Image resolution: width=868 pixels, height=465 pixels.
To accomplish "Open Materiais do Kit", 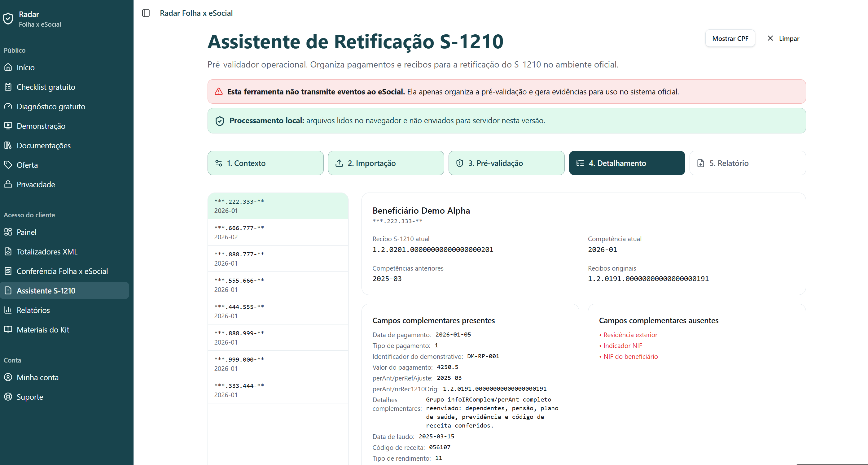I will tap(65, 330).
